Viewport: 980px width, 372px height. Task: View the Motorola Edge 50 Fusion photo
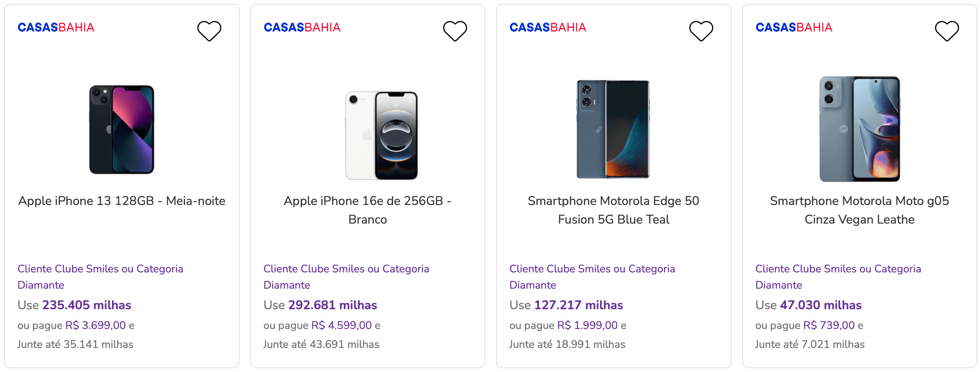pyautogui.click(x=613, y=129)
